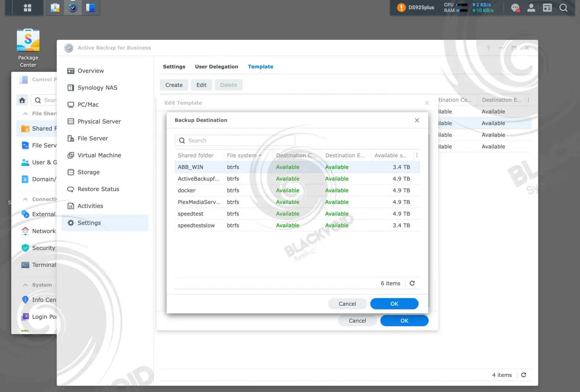Open Info Center in Control Panel

[x=37, y=300]
